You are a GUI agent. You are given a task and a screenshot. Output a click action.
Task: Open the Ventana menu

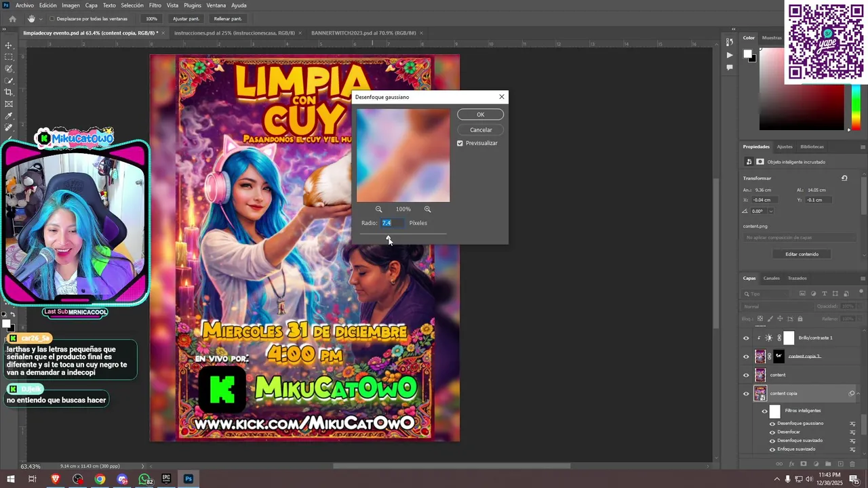[216, 5]
